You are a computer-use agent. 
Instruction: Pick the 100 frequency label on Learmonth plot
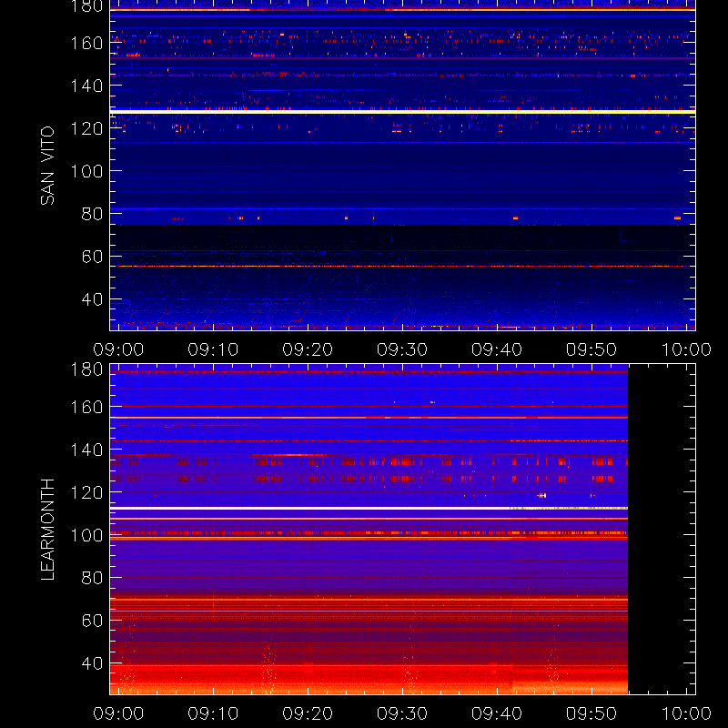coord(86,535)
